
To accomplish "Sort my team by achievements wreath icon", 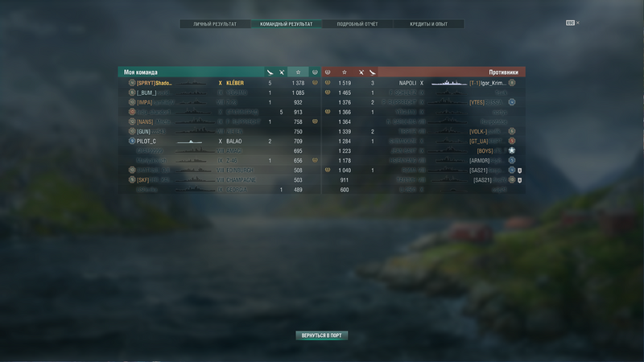I will 315,72.
